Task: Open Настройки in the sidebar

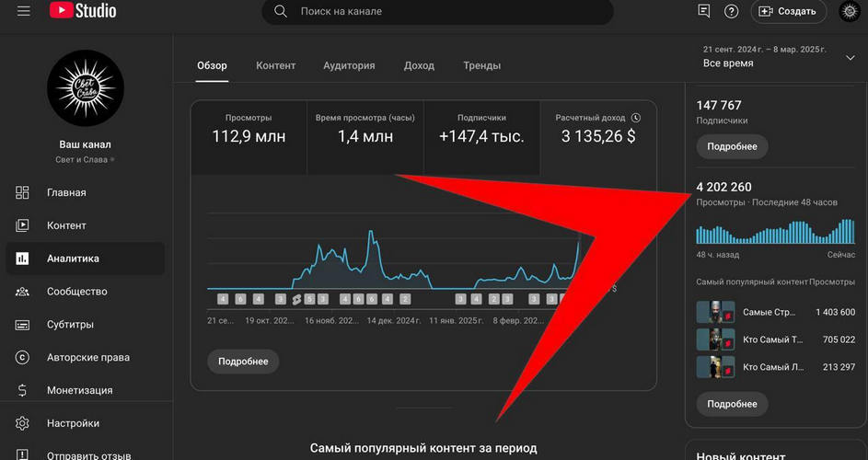Action: tap(73, 423)
